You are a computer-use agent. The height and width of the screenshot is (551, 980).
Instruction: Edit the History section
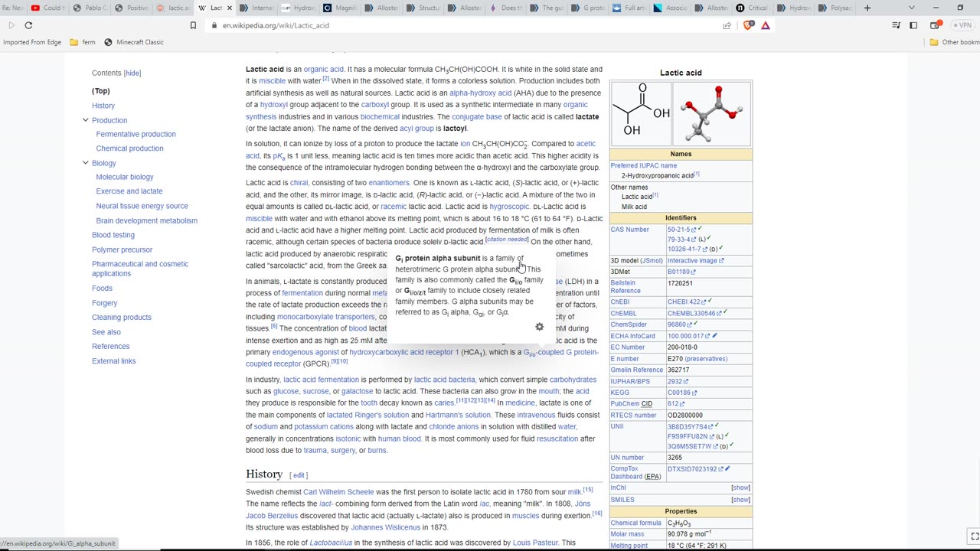(x=299, y=475)
